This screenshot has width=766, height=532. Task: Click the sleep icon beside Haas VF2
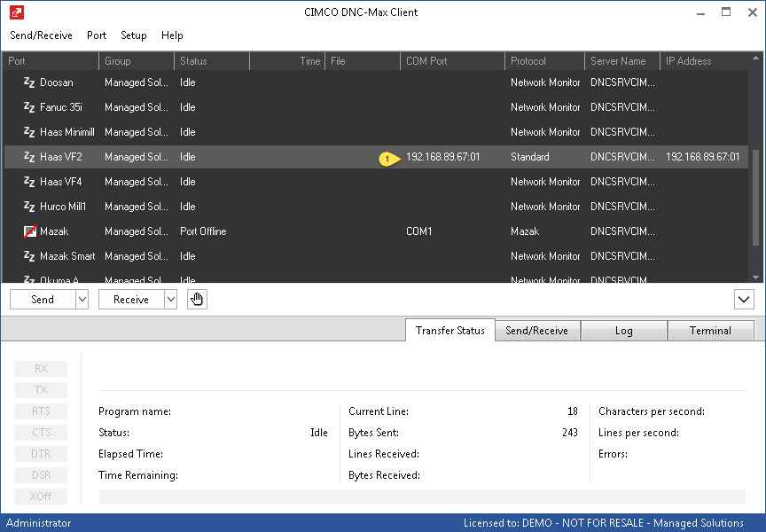pyautogui.click(x=29, y=157)
